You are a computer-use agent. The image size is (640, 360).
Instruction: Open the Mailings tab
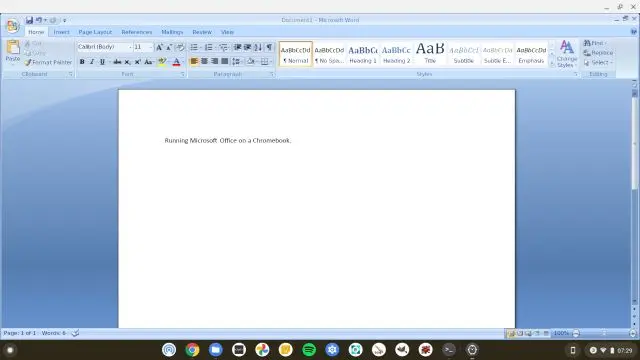click(x=172, y=32)
